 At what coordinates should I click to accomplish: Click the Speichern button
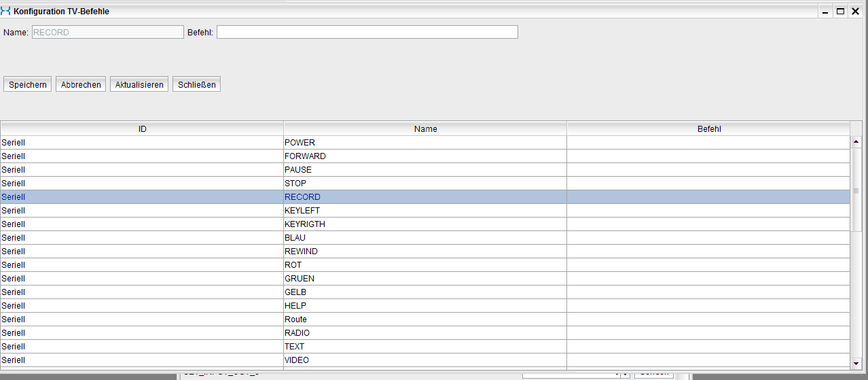click(x=28, y=85)
